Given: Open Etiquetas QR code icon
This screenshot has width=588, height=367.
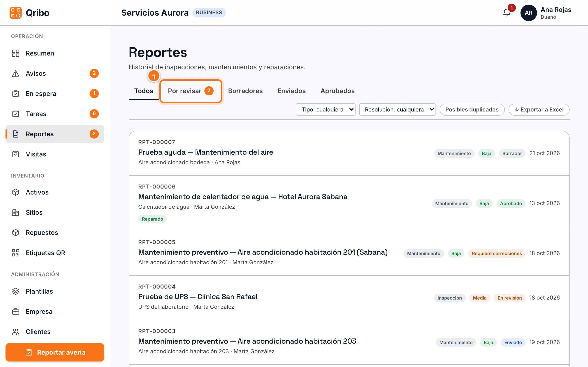Looking at the screenshot, I should click(x=16, y=253).
